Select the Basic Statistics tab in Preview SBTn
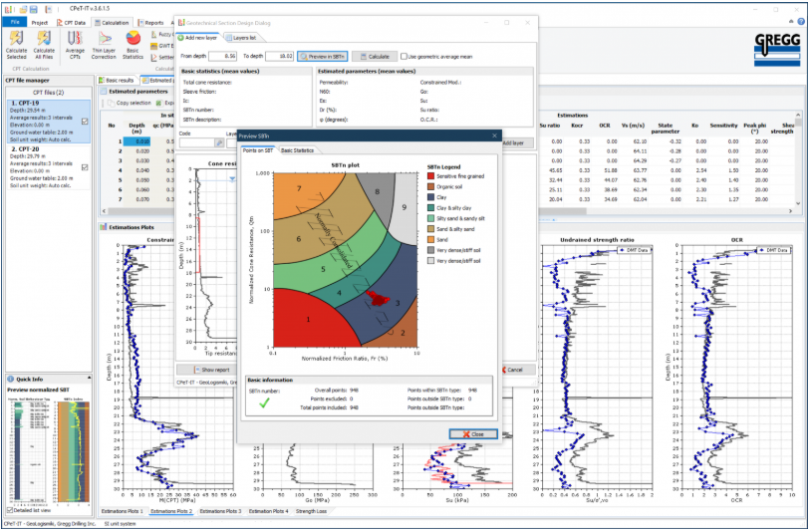This screenshot has height=532, width=810. pyautogui.click(x=297, y=150)
